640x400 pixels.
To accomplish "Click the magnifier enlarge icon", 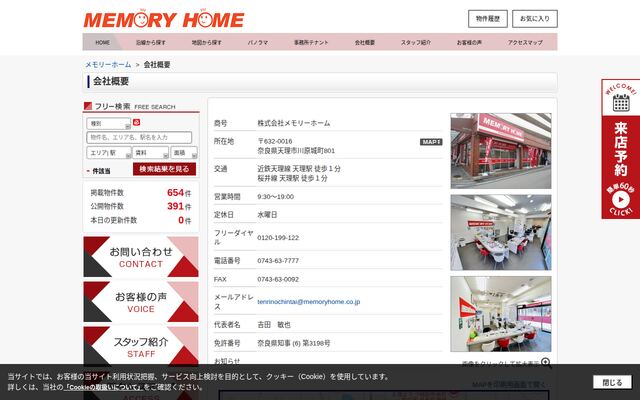I will tap(546, 362).
